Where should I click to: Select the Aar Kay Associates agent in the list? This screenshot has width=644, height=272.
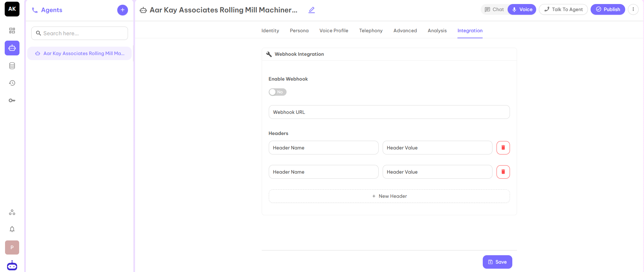(80, 53)
